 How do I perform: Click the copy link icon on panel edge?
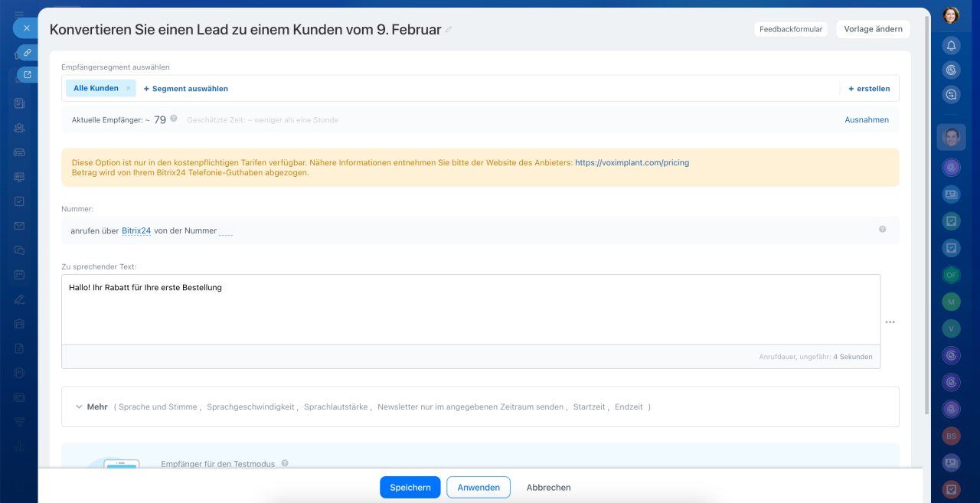click(x=27, y=52)
